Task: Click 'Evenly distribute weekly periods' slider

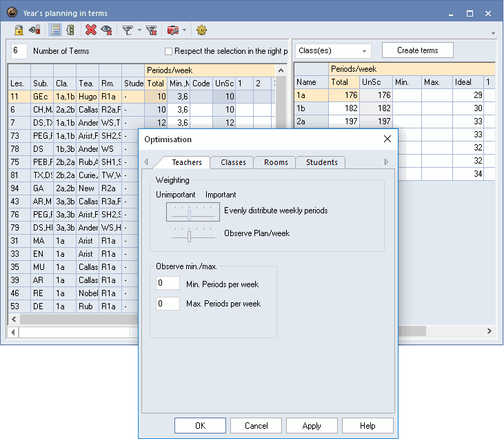Action: (x=193, y=212)
